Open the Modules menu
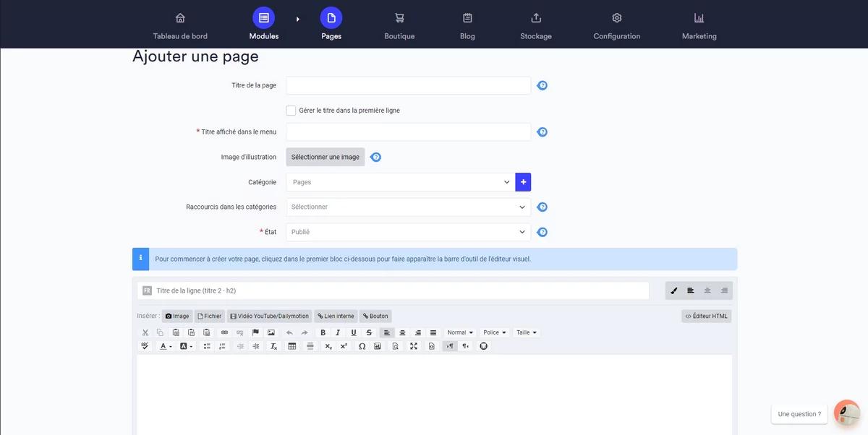Image resolution: width=868 pixels, height=435 pixels. (264, 25)
